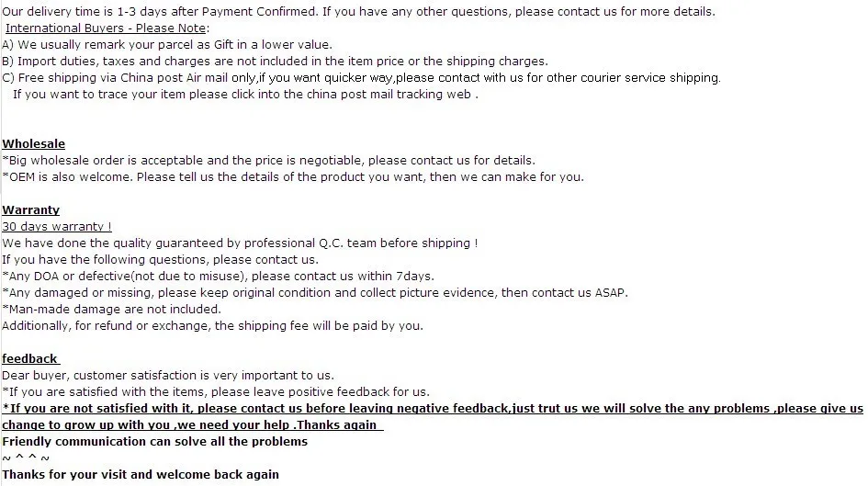The height and width of the screenshot is (486, 868).
Task: Click the bold 'Wholesale' heading
Action: [x=33, y=144]
